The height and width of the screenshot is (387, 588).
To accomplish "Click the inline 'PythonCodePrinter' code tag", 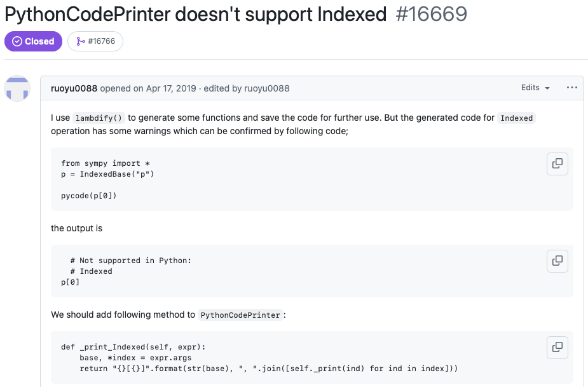I will pos(240,315).
